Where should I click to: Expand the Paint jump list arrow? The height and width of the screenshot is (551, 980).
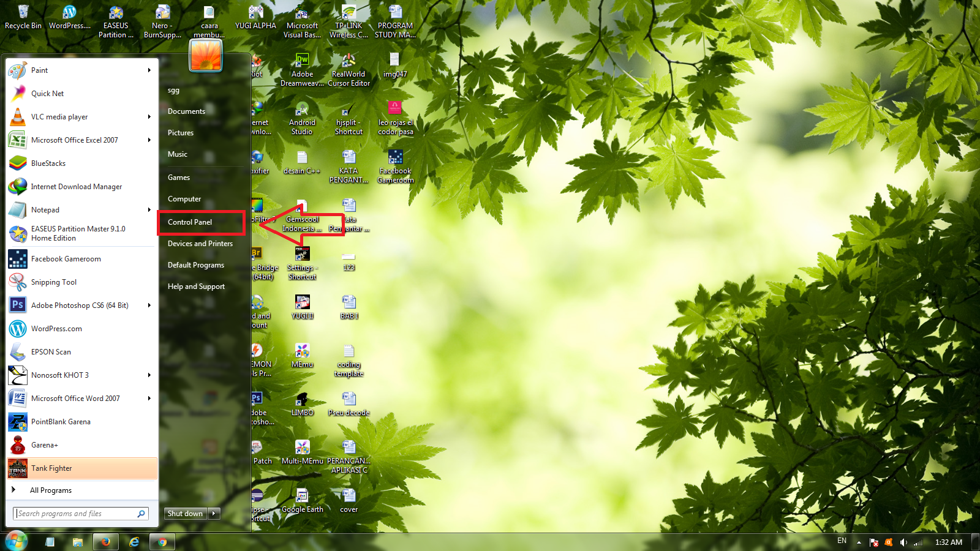coord(149,70)
